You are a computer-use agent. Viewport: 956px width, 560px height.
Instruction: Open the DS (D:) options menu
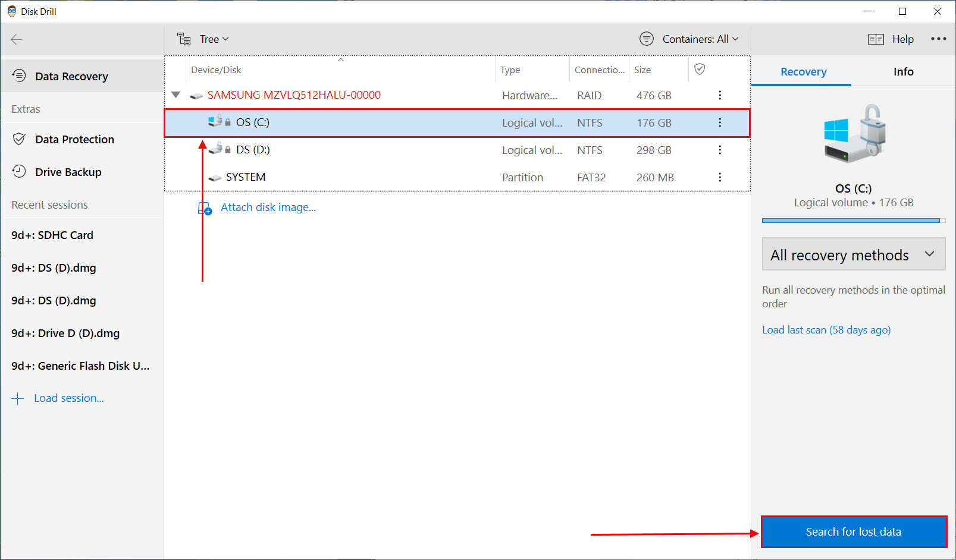(720, 150)
